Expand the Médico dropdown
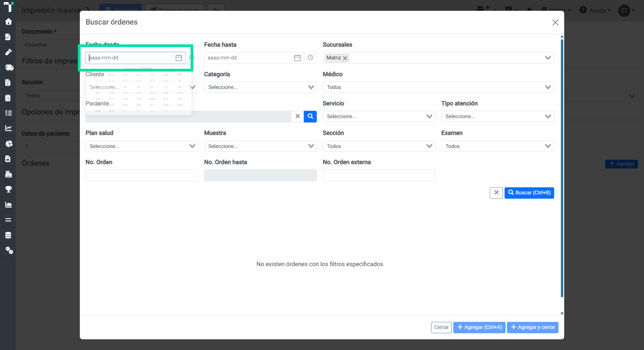Viewport: 644px width, 350px height. pos(548,87)
